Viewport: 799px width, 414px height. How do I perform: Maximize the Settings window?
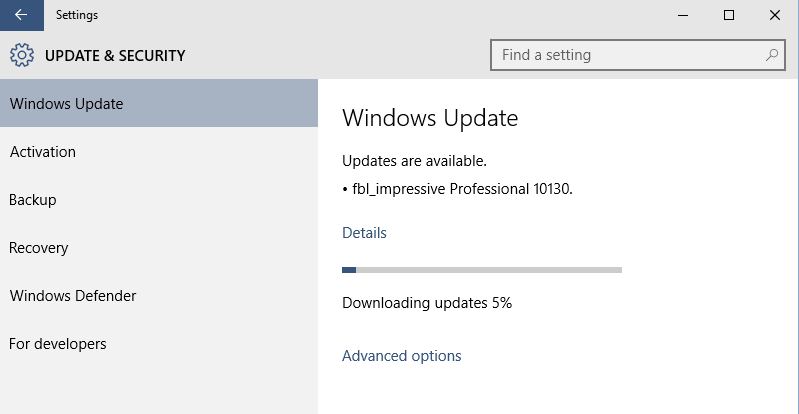(729, 15)
